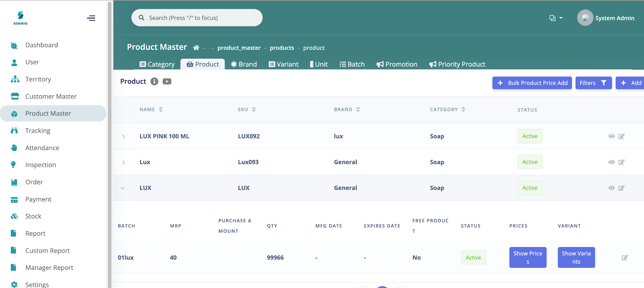Open the Product video tutorial icon

click(167, 82)
